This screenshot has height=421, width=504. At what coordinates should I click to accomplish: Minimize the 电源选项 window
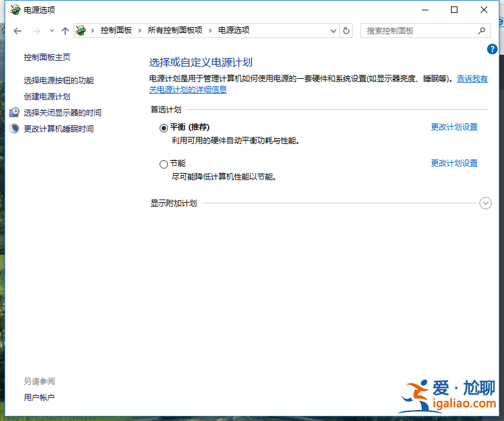click(x=425, y=10)
